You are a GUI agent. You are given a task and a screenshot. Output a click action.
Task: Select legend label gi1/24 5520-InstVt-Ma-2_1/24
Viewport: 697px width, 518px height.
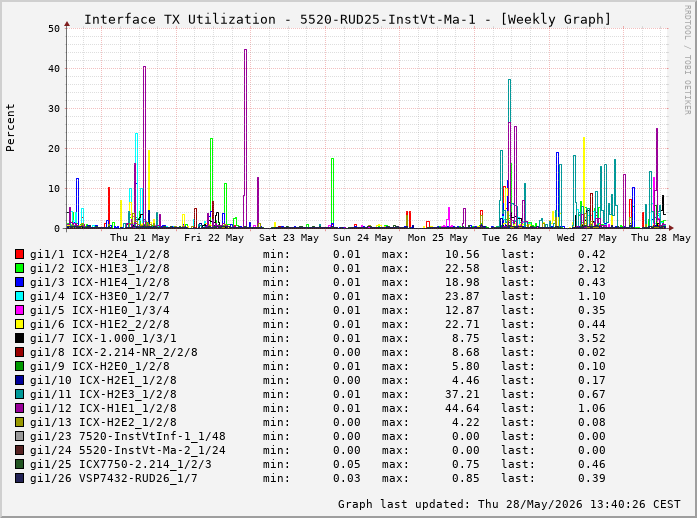click(x=128, y=450)
